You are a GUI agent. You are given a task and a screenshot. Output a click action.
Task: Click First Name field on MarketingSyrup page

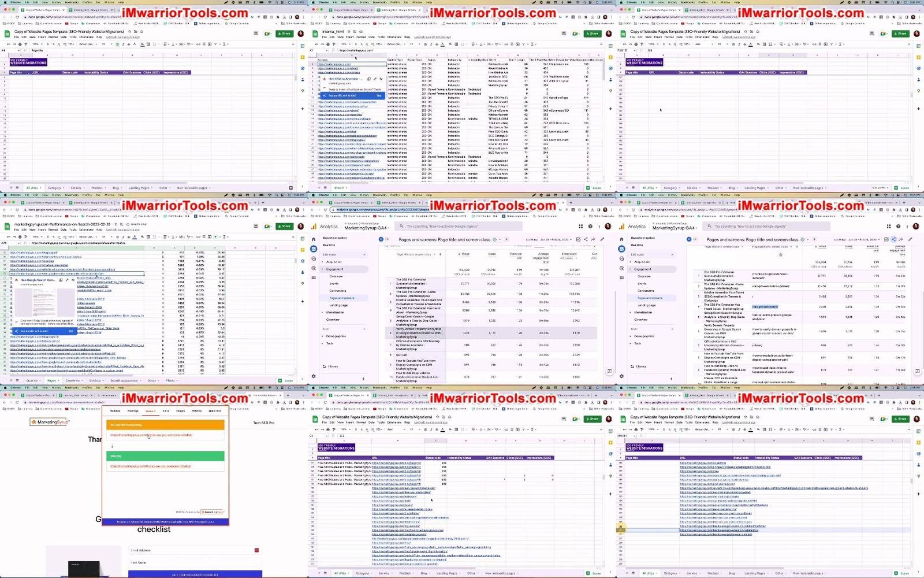(195, 562)
